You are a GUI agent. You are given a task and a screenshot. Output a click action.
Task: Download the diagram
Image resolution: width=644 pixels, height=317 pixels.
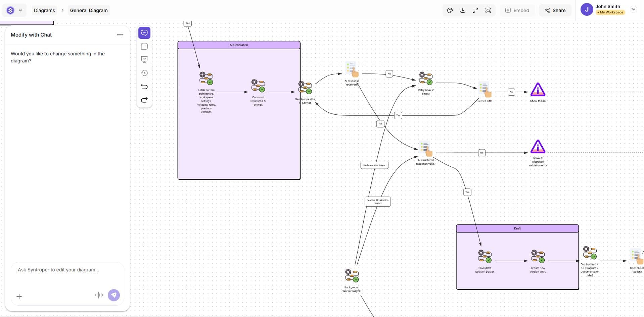[x=463, y=10]
